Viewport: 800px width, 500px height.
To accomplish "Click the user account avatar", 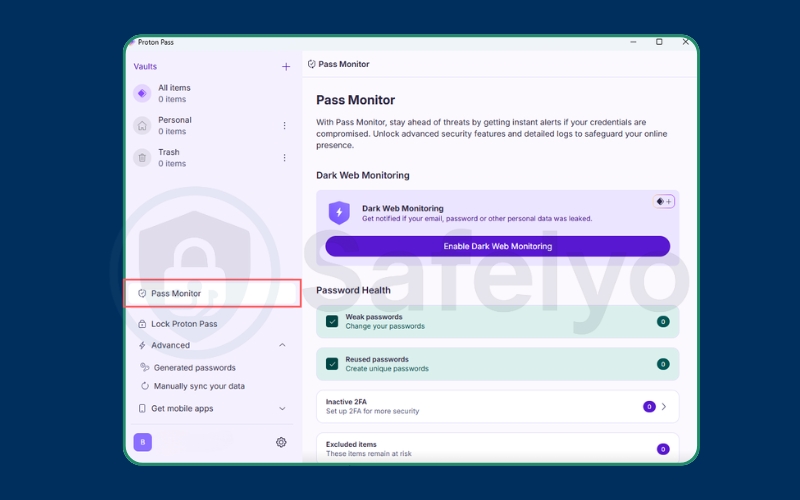I will tap(143, 442).
